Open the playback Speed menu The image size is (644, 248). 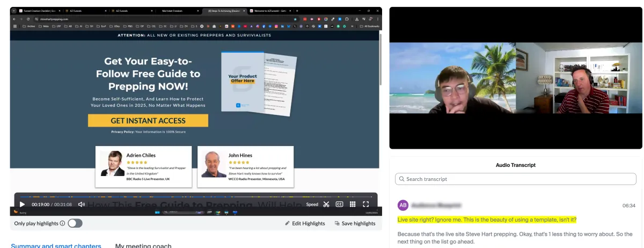click(312, 205)
